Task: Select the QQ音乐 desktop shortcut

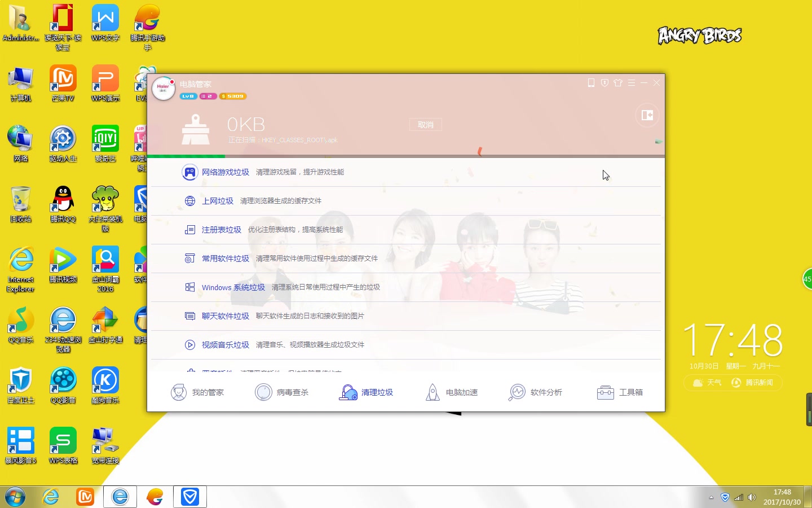Action: click(21, 325)
